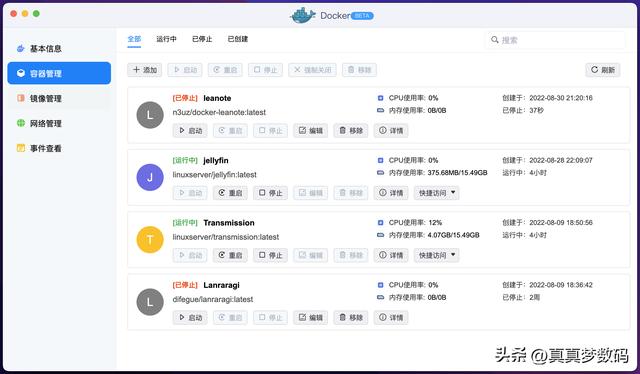Click the n3uz/docker-leanote:latest image text
640x374 pixels.
click(x=219, y=112)
